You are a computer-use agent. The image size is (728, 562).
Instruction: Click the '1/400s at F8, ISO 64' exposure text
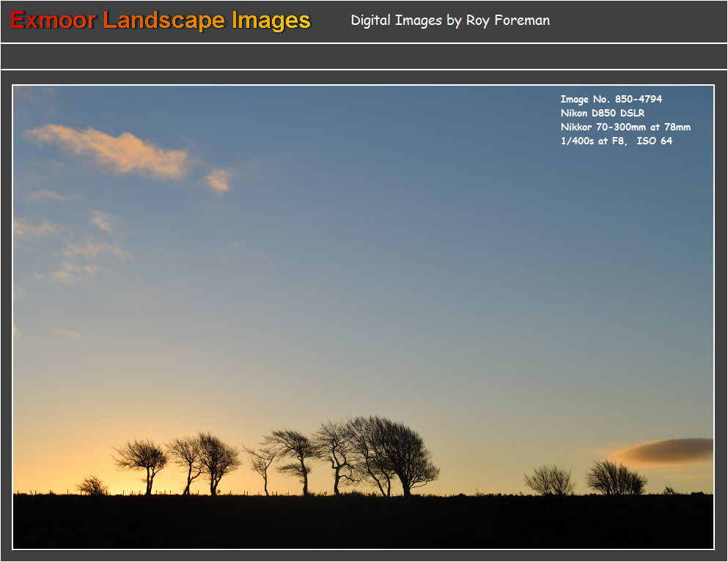[x=618, y=141]
